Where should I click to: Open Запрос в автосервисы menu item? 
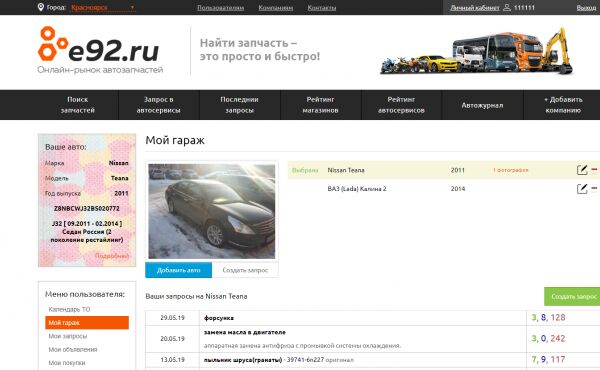[x=158, y=105]
